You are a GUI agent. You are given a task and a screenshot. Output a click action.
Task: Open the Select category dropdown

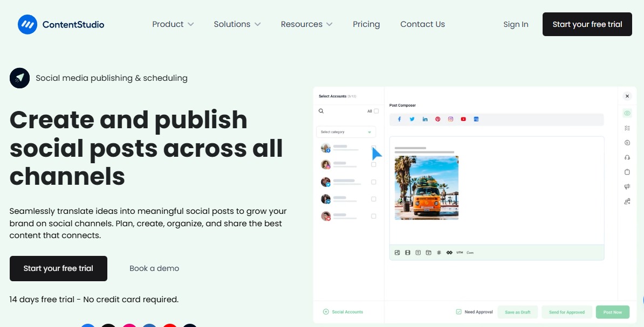(x=346, y=131)
